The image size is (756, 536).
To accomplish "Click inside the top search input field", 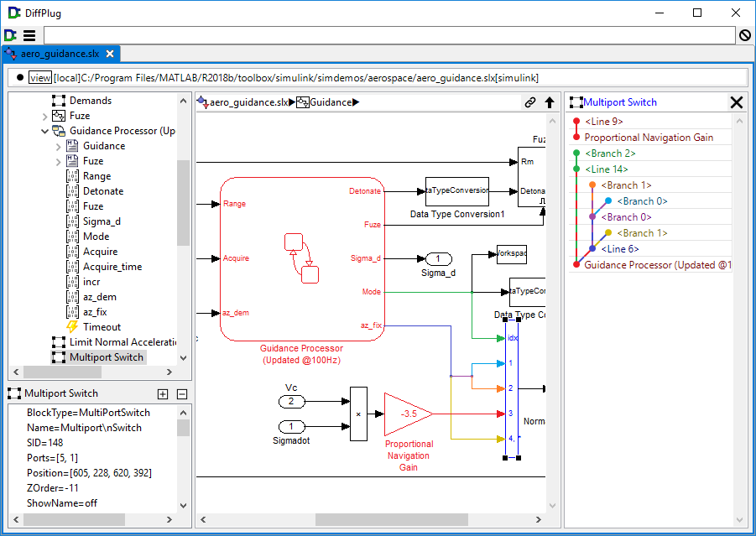I will [389, 35].
